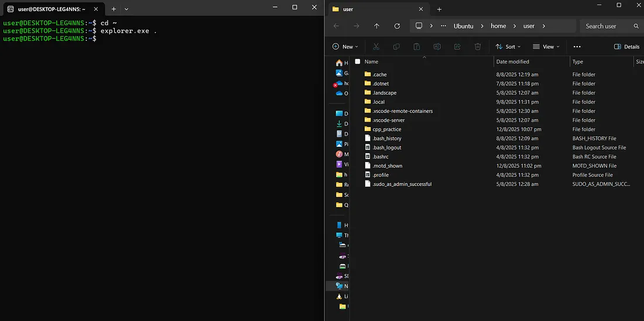Go up one folder with the up arrow
The image size is (644, 321).
pos(376,26)
